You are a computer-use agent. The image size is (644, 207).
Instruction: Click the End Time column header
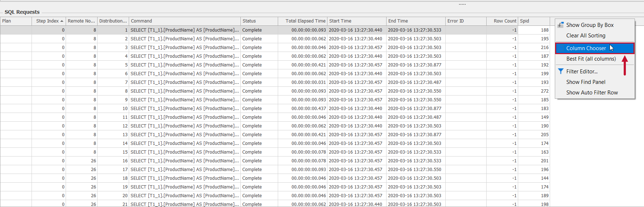(415, 21)
